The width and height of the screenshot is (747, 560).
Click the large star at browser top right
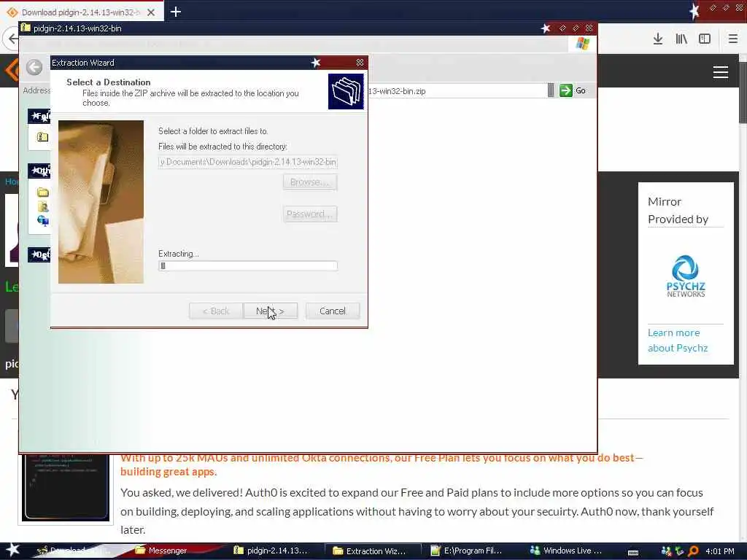[694, 10]
